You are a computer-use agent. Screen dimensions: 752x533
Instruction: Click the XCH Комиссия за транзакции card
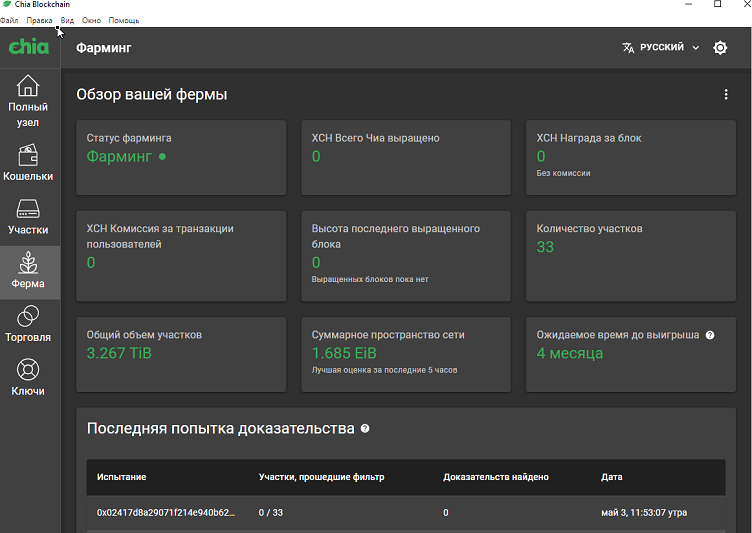point(181,256)
